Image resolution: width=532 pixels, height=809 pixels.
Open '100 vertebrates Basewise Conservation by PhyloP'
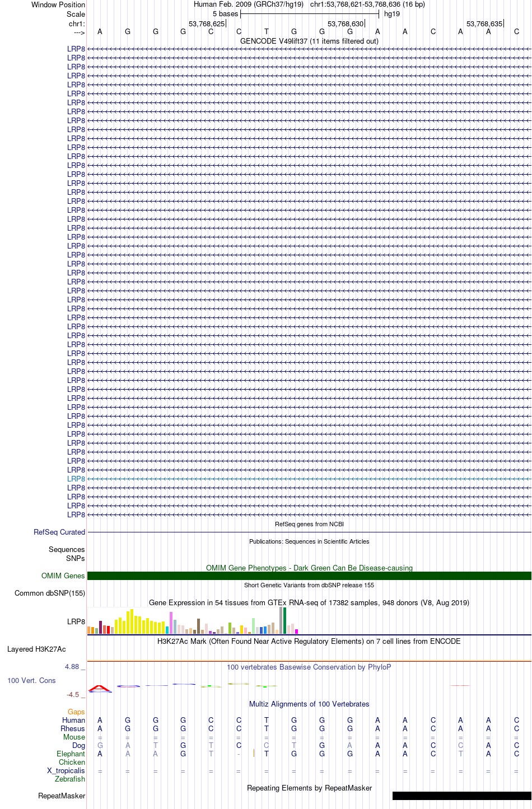coord(309,667)
